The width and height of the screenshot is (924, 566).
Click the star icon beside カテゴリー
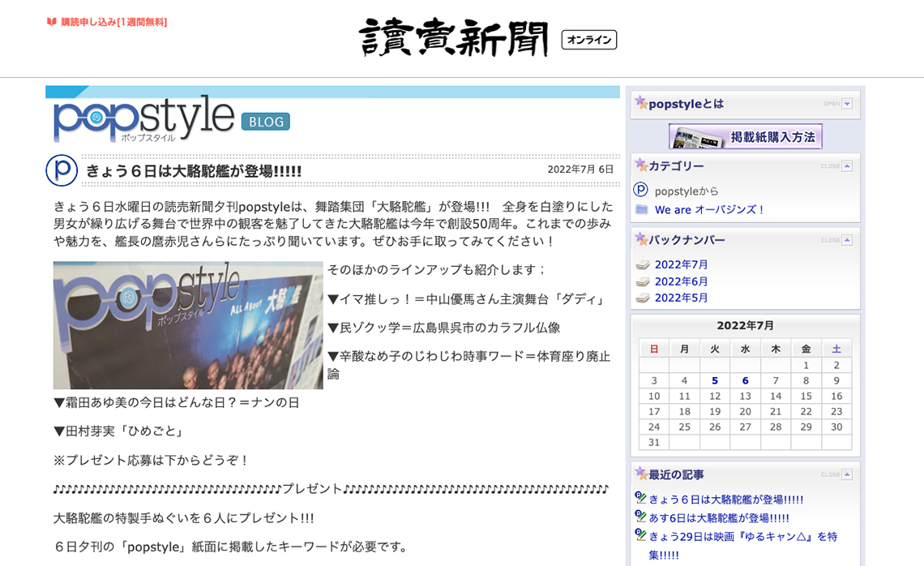tap(640, 165)
